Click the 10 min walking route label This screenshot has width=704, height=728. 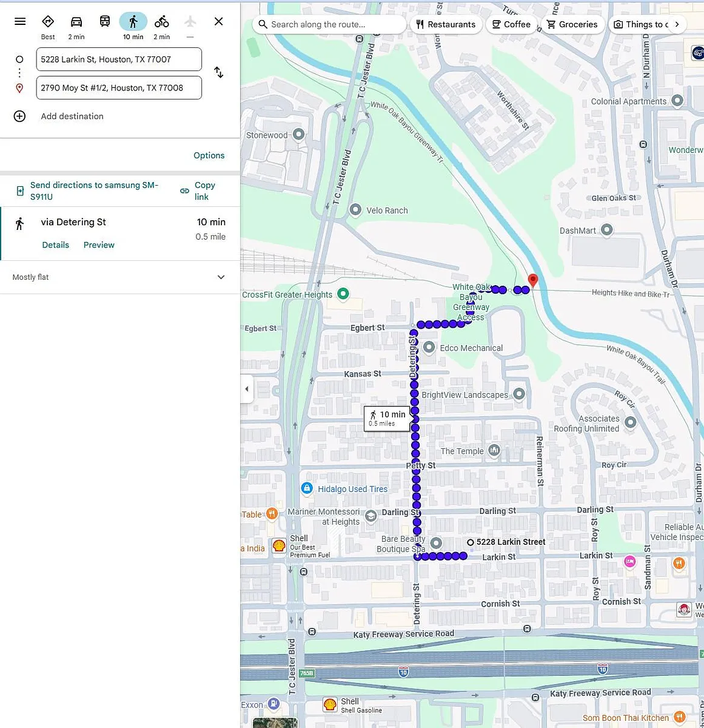point(387,419)
